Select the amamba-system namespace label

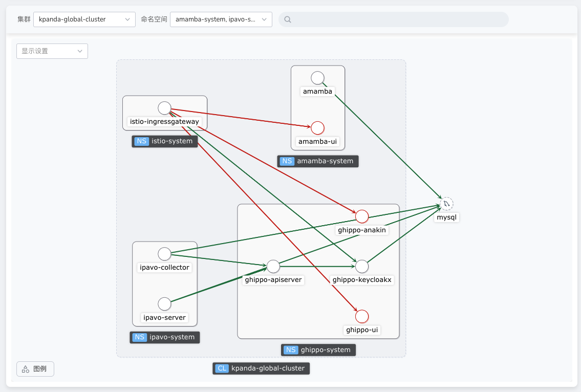318,161
